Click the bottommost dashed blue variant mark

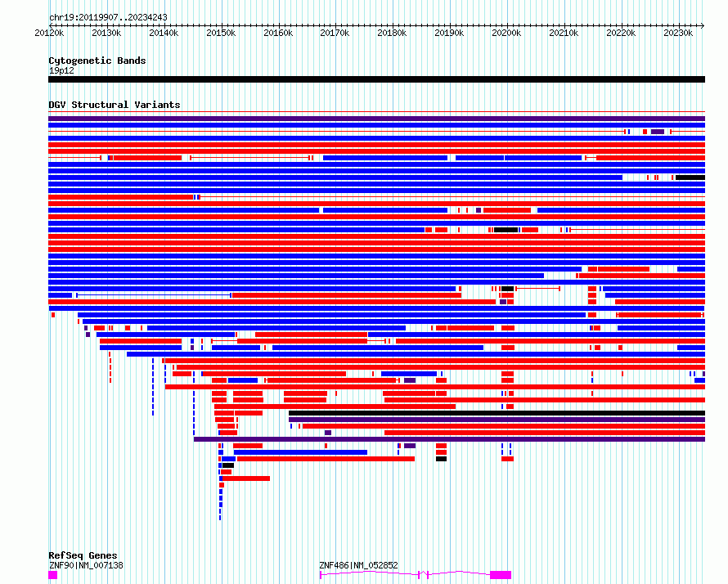(220, 518)
